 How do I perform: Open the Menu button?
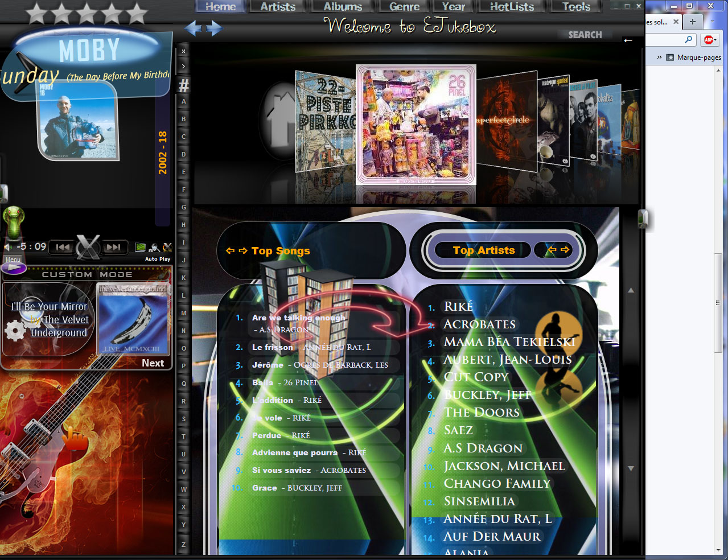tap(13, 260)
